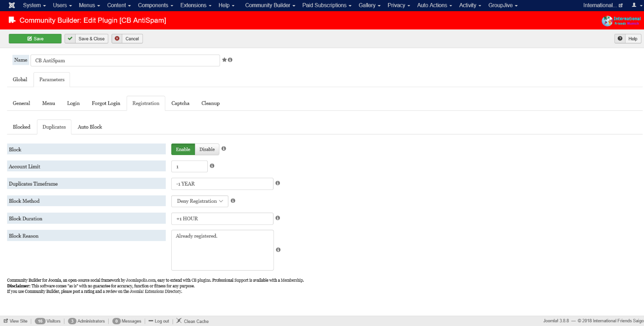Click info icon for Block setting
This screenshot has width=644, height=326.
[224, 149]
